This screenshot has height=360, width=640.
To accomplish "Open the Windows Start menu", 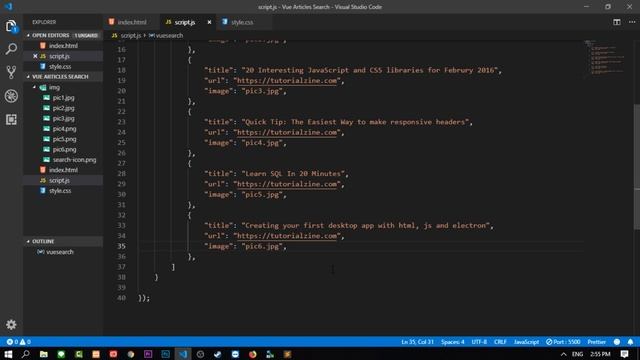I will [x=8, y=354].
